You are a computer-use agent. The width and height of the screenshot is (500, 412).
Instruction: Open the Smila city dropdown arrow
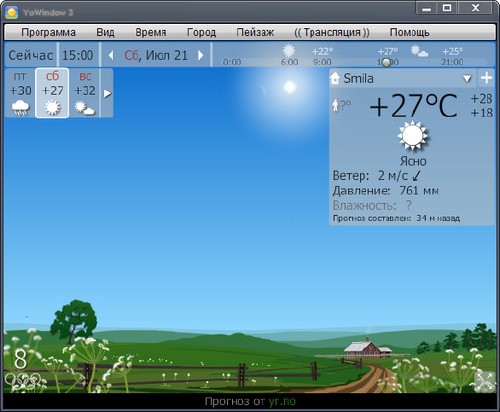(468, 79)
